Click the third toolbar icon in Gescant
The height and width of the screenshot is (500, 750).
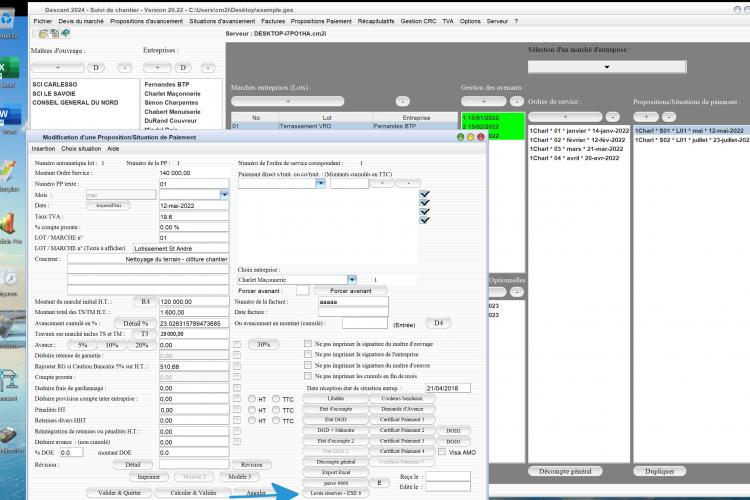[x=66, y=33]
